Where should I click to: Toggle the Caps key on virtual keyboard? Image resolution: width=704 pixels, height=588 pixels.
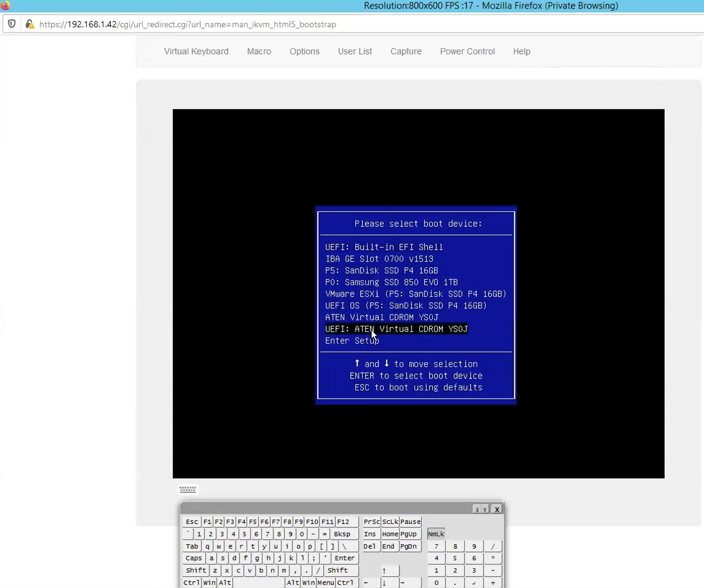coord(194,558)
